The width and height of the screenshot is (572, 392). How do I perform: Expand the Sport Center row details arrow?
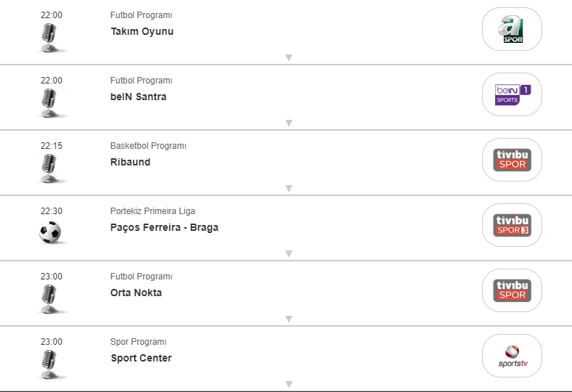(288, 384)
